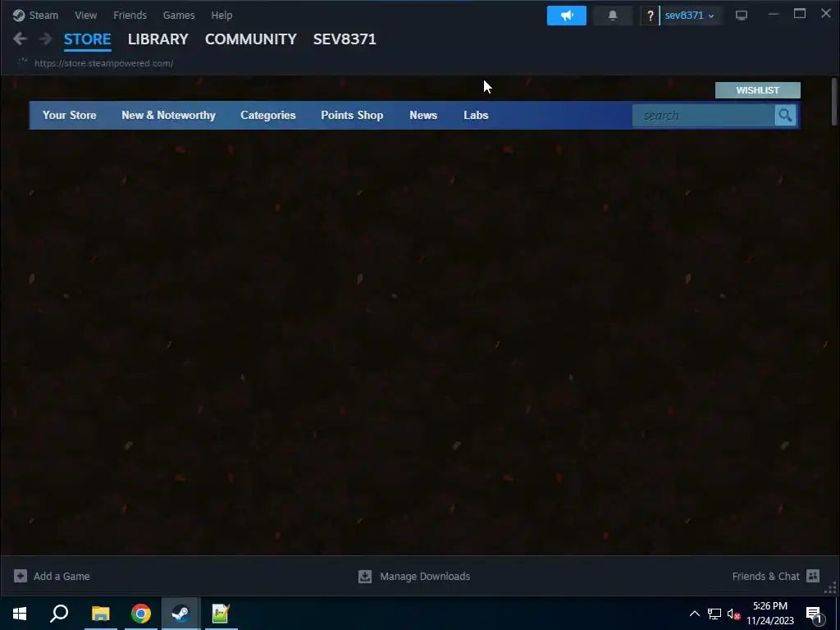Viewport: 840px width, 630px height.
Task: Open notifications bell icon
Action: pos(612,16)
